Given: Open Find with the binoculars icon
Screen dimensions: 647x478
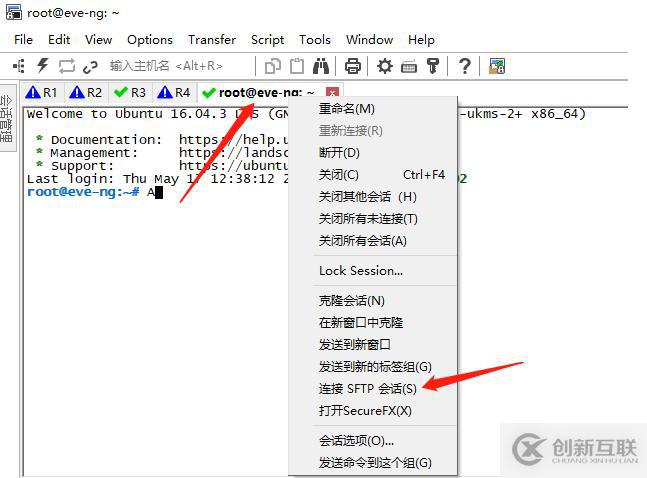Looking at the screenshot, I should pos(321,66).
